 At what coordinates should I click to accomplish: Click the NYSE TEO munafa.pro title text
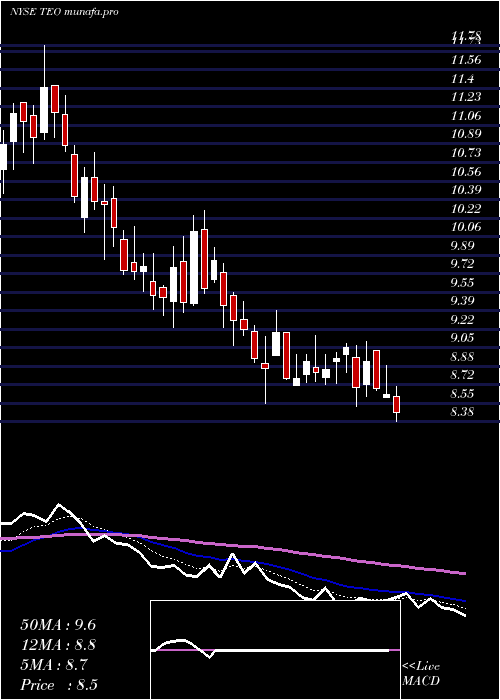pos(64,12)
